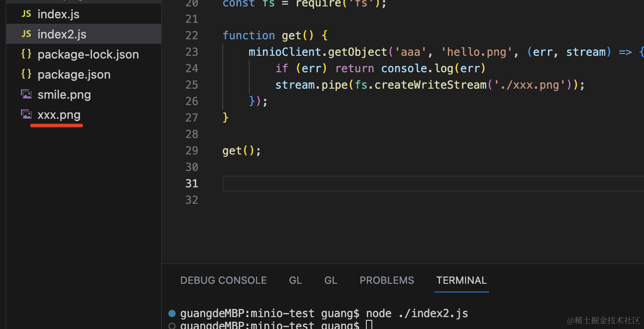Viewport: 644px width, 329px height.
Task: Open the PROBLEMS panel tab
Action: 386,281
